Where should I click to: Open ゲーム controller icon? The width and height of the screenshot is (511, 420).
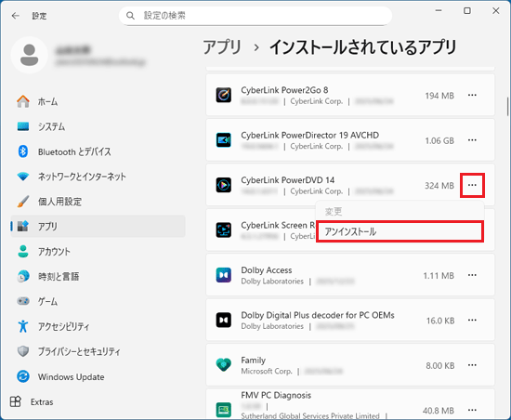point(23,301)
